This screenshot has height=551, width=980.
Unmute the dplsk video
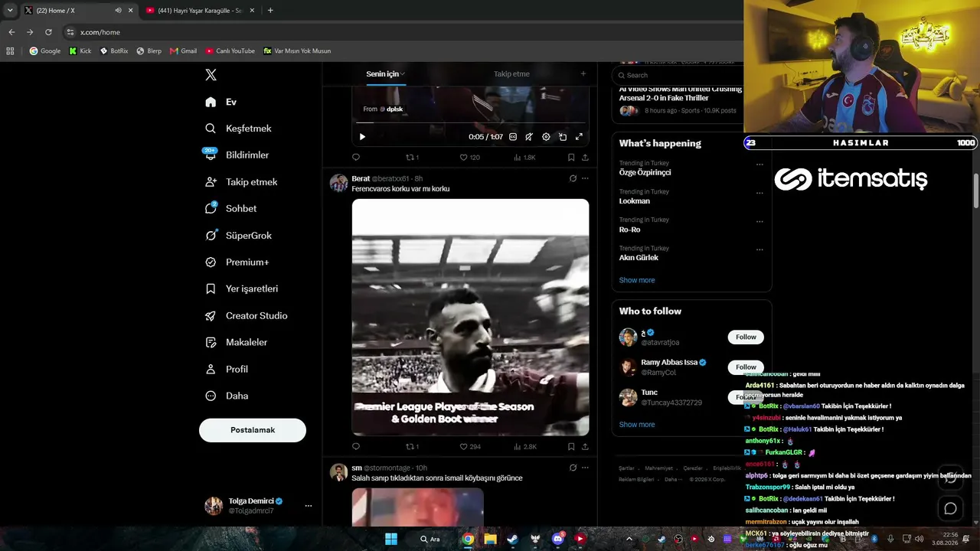click(529, 137)
